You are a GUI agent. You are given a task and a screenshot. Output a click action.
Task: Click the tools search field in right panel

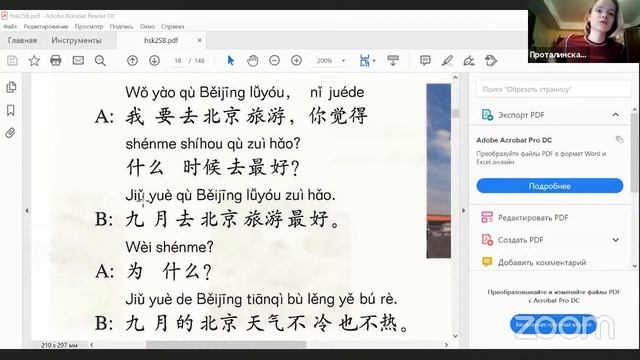(x=553, y=89)
